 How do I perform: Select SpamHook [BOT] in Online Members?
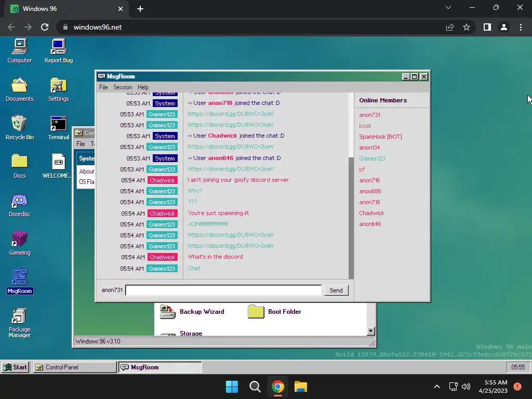[380, 137]
